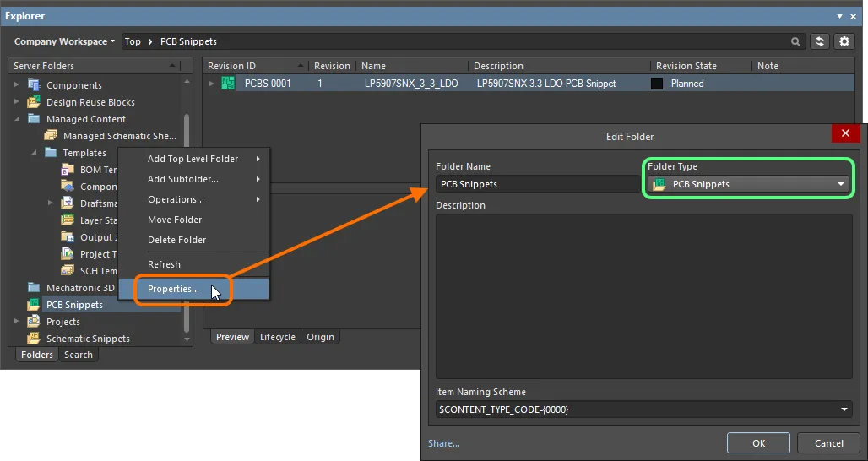Switch to the Lifecycle tab
Screen dimensions: 868x461
277,337
